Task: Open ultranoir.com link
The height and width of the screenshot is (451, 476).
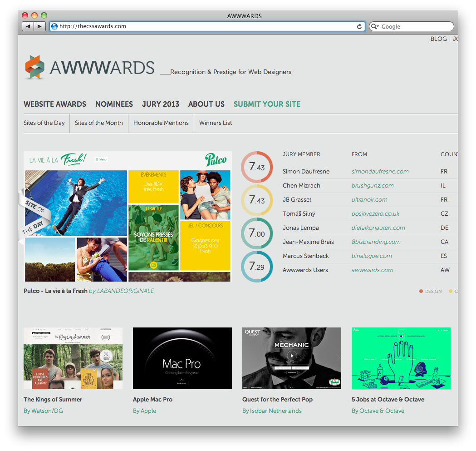Action: [369, 200]
